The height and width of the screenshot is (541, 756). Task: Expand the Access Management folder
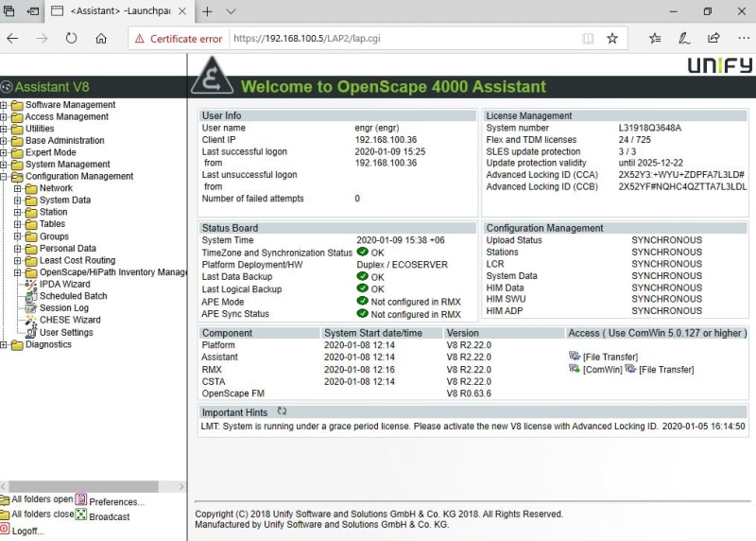[x=4, y=116]
